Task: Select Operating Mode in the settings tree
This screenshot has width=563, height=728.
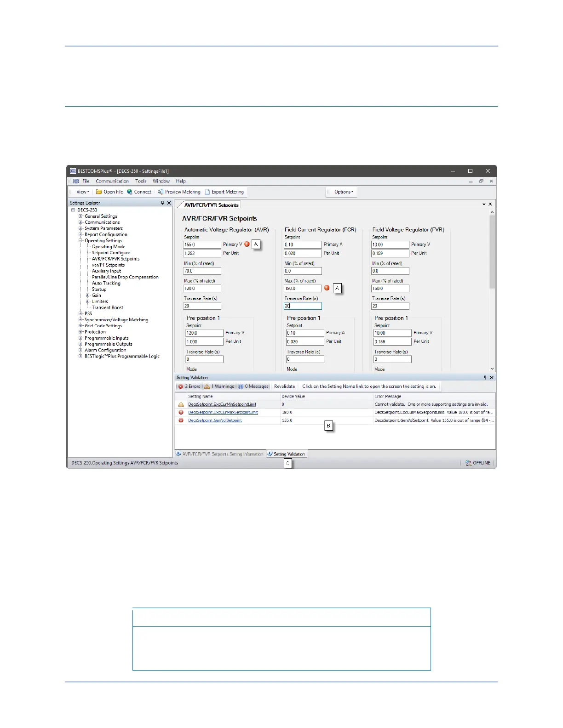Action: point(109,247)
